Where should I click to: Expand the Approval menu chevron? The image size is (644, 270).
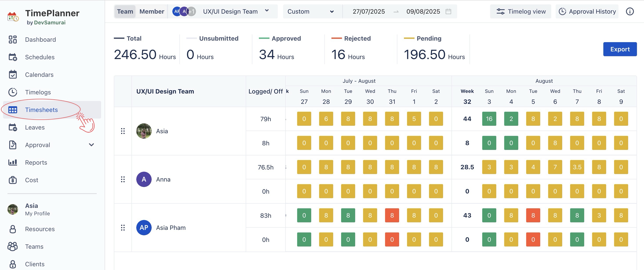pos(91,145)
